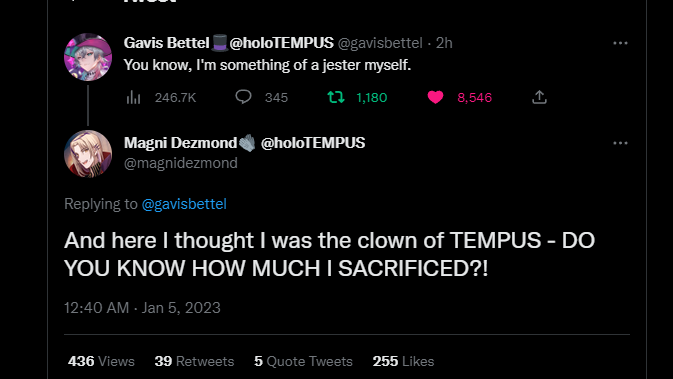Viewport: 673px width, 379px height.
Task: Share Gavis Bettel's tweet via share icon
Action: (540, 97)
